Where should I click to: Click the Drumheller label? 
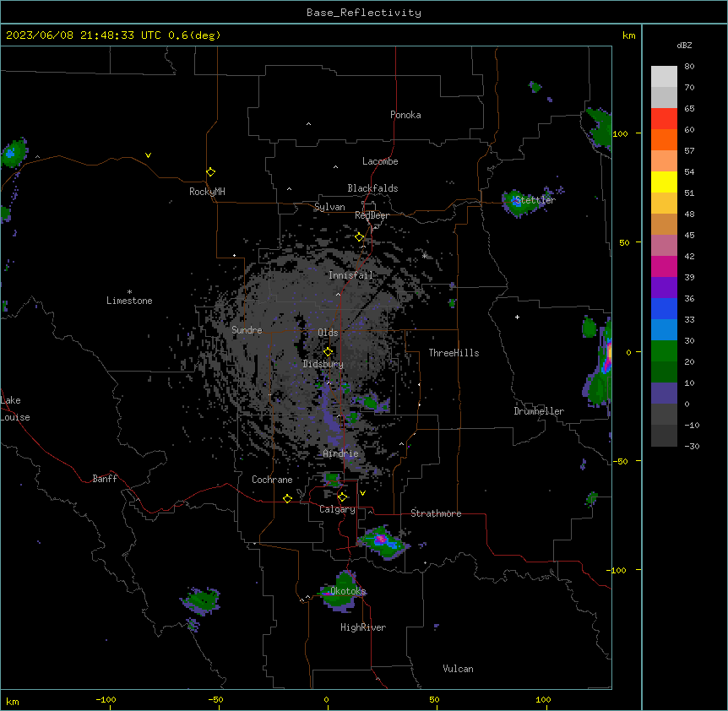(539, 411)
